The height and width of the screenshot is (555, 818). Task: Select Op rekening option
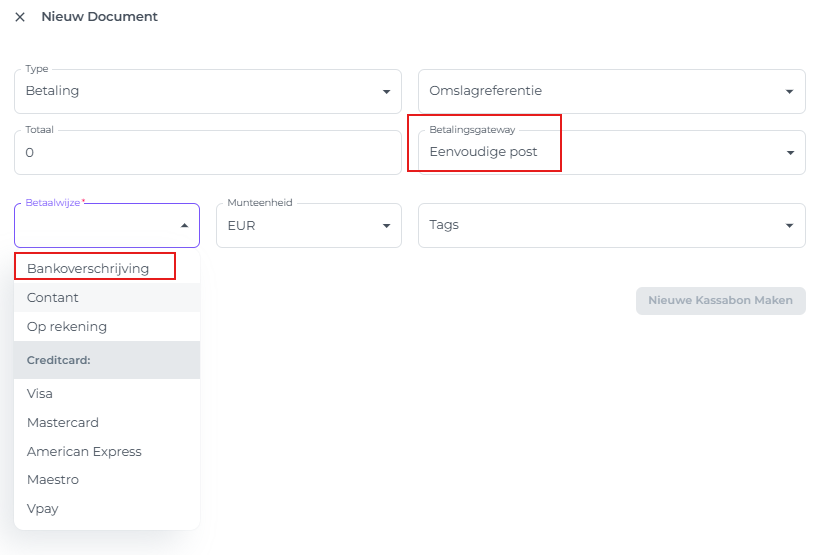(67, 326)
